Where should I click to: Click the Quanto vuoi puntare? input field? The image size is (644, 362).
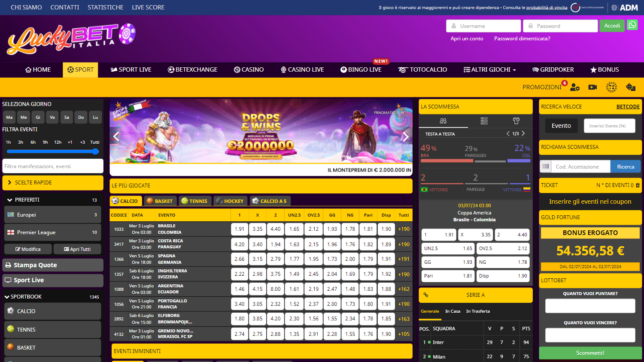590,306
